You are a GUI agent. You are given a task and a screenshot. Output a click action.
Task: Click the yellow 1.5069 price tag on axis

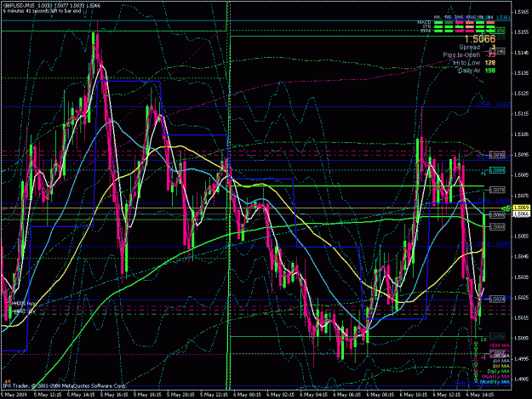point(521,208)
